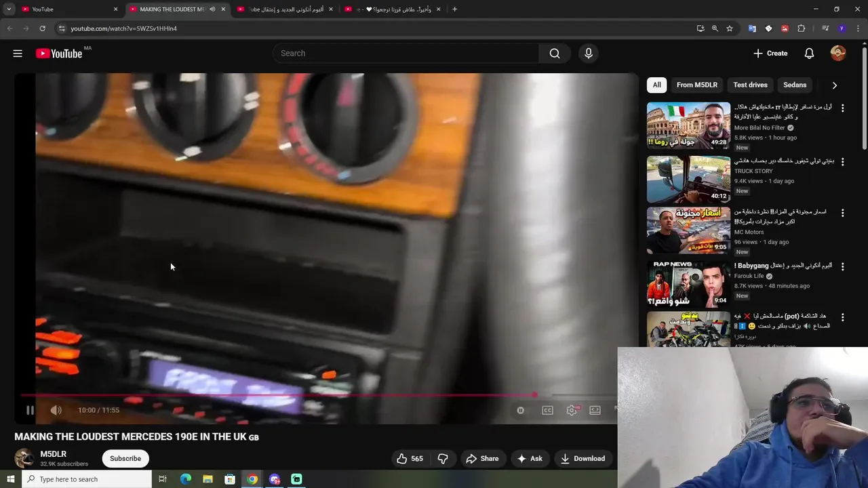
Task: Click the Create button
Action: point(770,54)
